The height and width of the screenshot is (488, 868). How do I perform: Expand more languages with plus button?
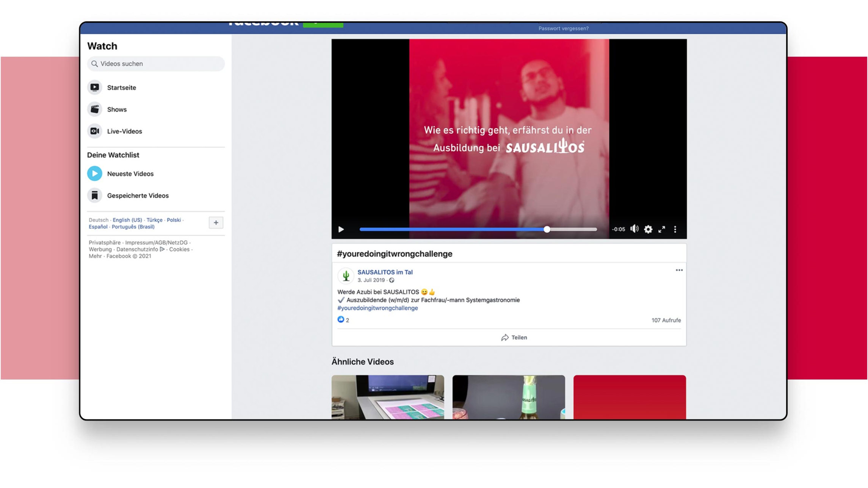(216, 222)
